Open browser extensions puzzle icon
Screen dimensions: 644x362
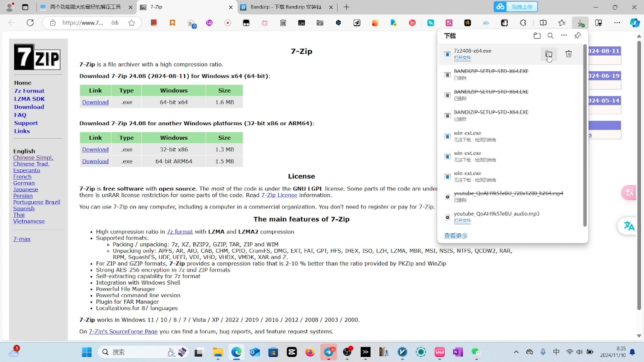(523, 23)
